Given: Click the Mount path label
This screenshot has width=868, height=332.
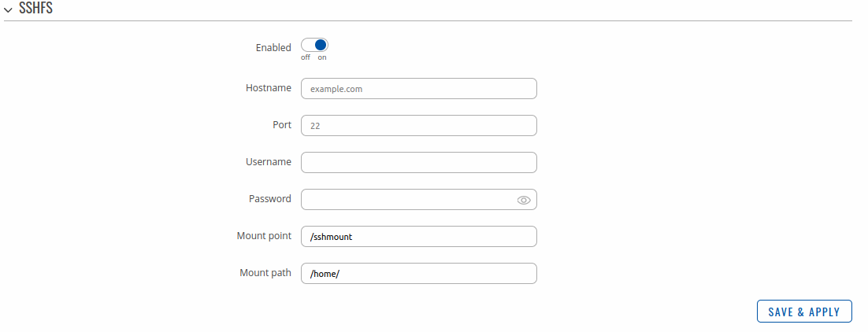Looking at the screenshot, I should tap(265, 273).
